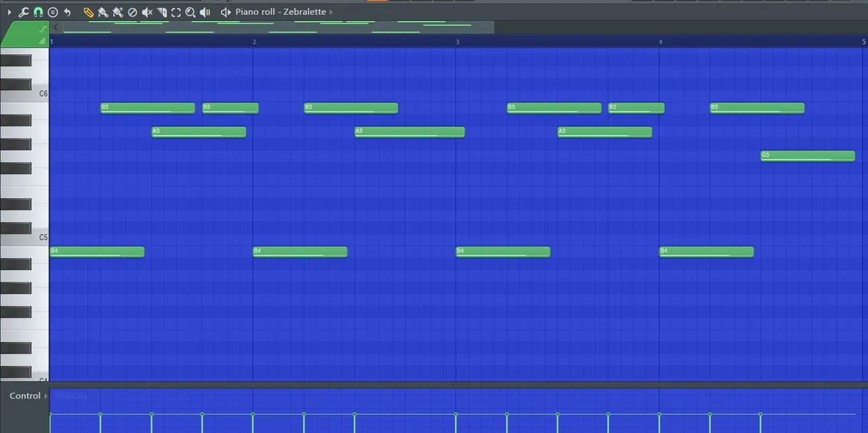Click bar 3 marker in the timeline
This screenshot has height=433, width=868.
tap(457, 42)
